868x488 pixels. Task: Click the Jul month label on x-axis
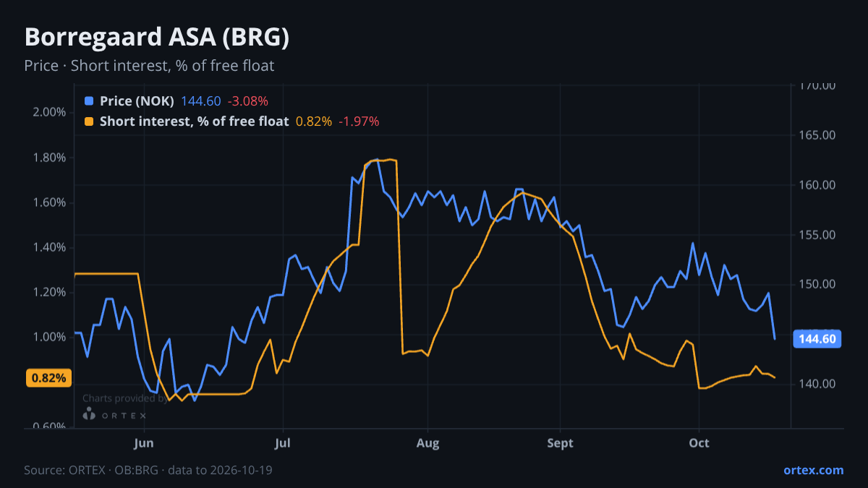[283, 442]
